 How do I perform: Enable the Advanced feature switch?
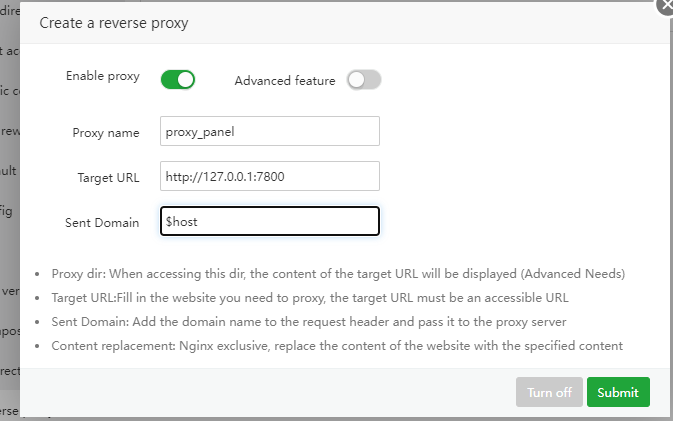point(364,80)
